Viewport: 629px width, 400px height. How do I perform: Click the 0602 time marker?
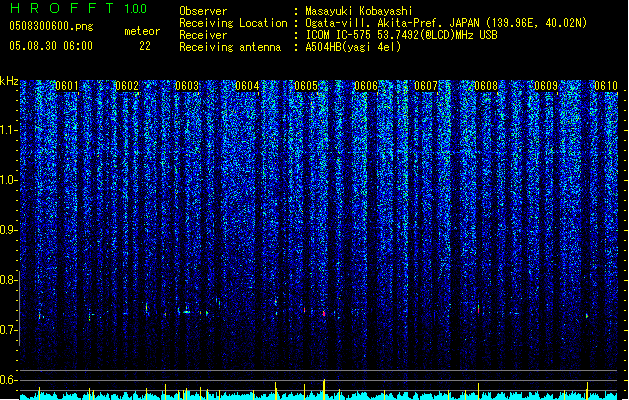pos(127,86)
